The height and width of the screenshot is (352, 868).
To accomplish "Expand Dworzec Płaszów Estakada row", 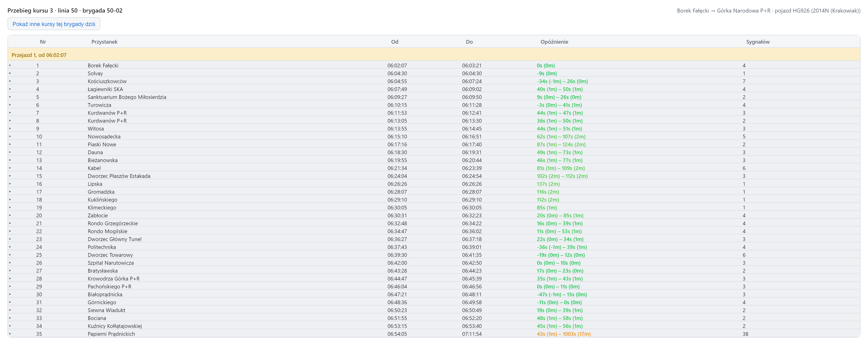I will (x=10, y=176).
